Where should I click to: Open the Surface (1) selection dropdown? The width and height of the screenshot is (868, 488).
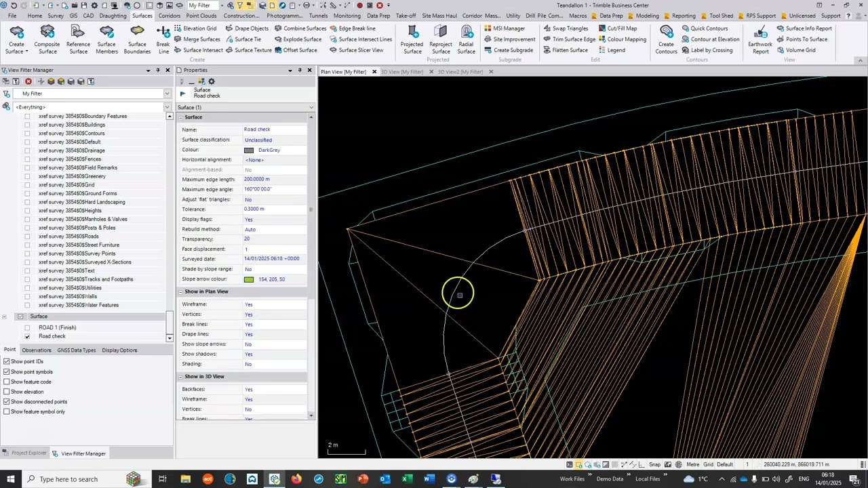(311, 108)
